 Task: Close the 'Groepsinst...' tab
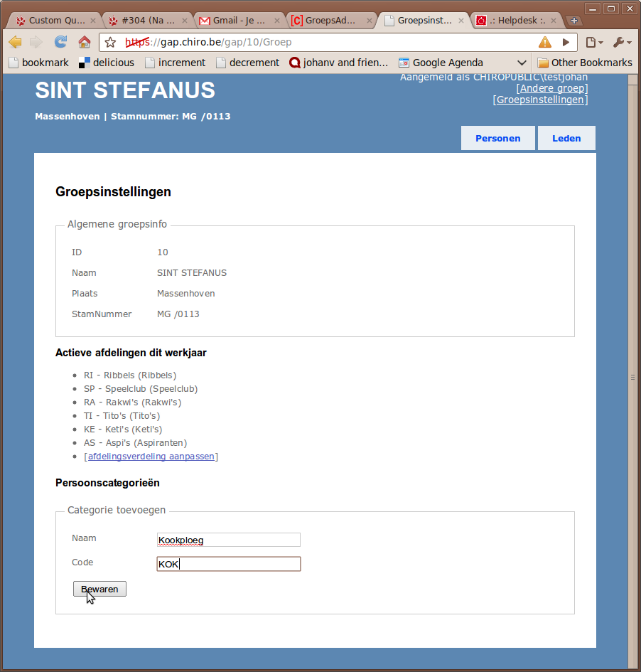pyautogui.click(x=461, y=21)
